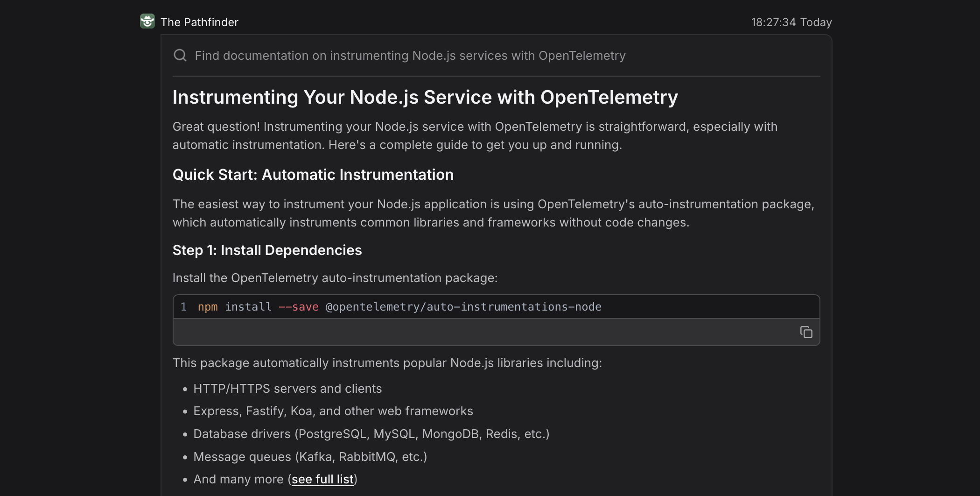The width and height of the screenshot is (980, 496).
Task: Click the "Great question!" intro paragraph
Action: [x=475, y=135]
